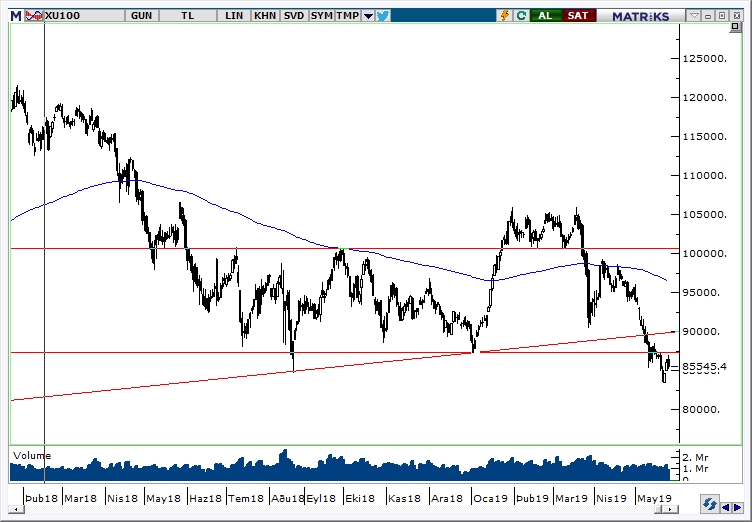Click the 110000 price axis label
This screenshot has width=752, height=522.
point(705,176)
